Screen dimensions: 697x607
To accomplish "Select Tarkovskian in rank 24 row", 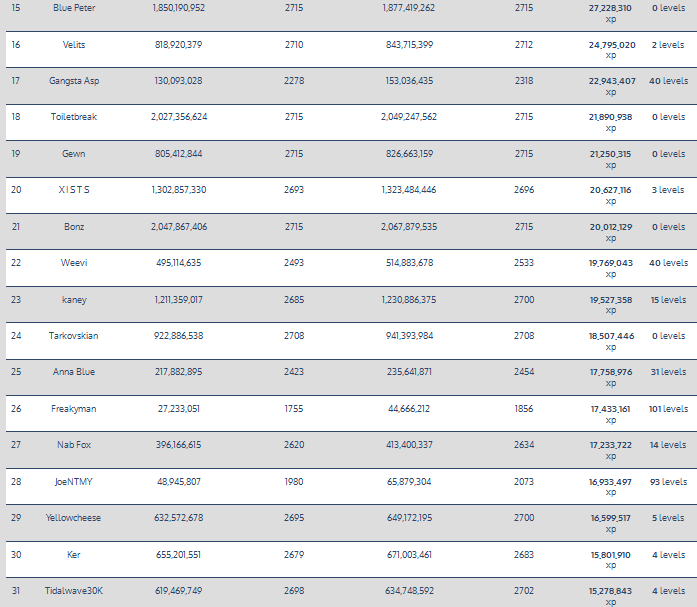I will click(x=74, y=335).
